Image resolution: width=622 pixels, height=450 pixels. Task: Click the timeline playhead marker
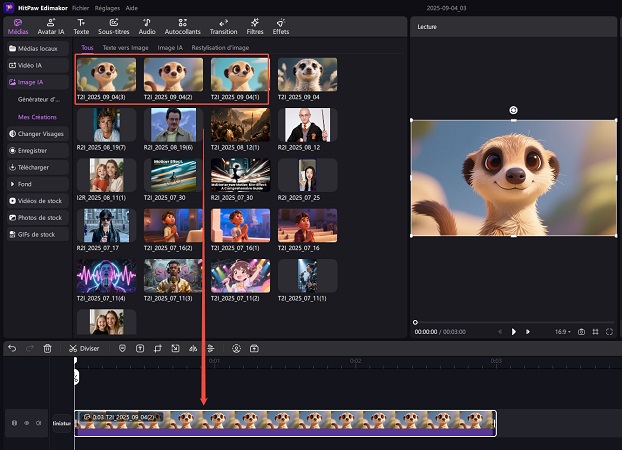click(x=75, y=360)
